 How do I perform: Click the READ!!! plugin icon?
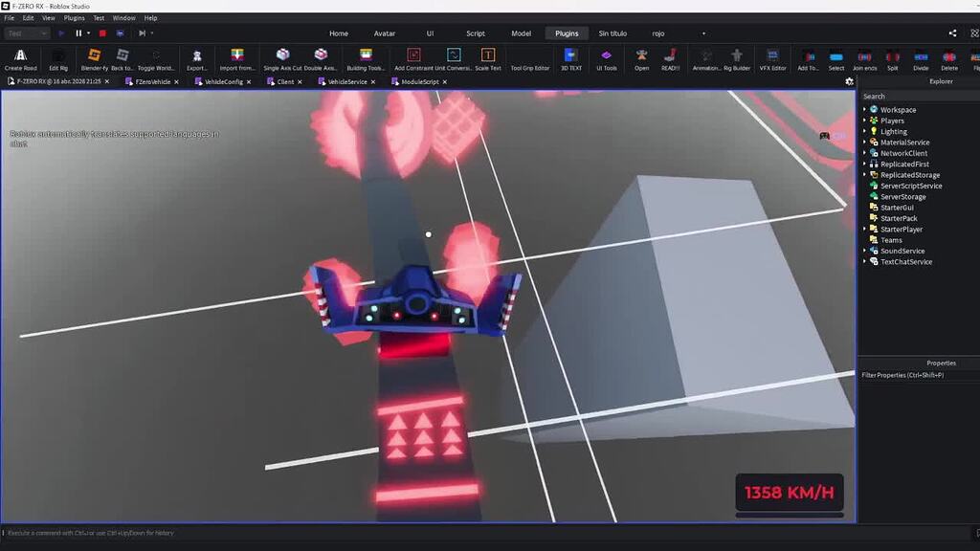670,59
